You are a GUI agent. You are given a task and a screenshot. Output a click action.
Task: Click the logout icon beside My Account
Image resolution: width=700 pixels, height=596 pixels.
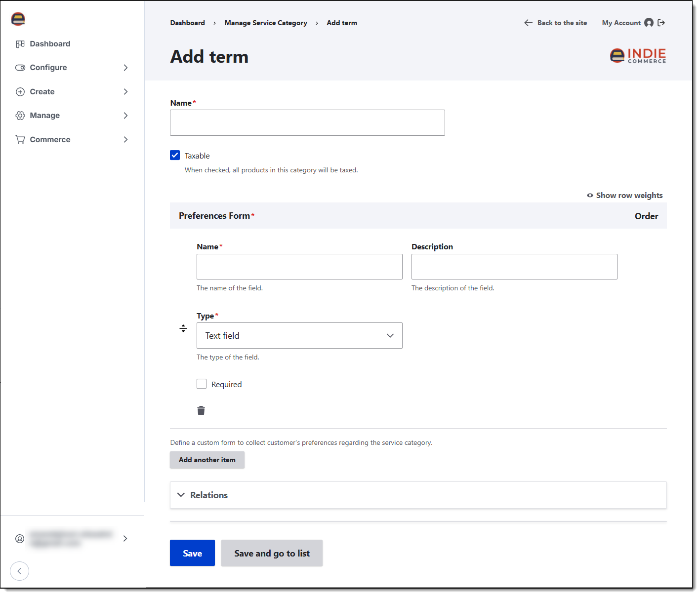[x=661, y=23]
